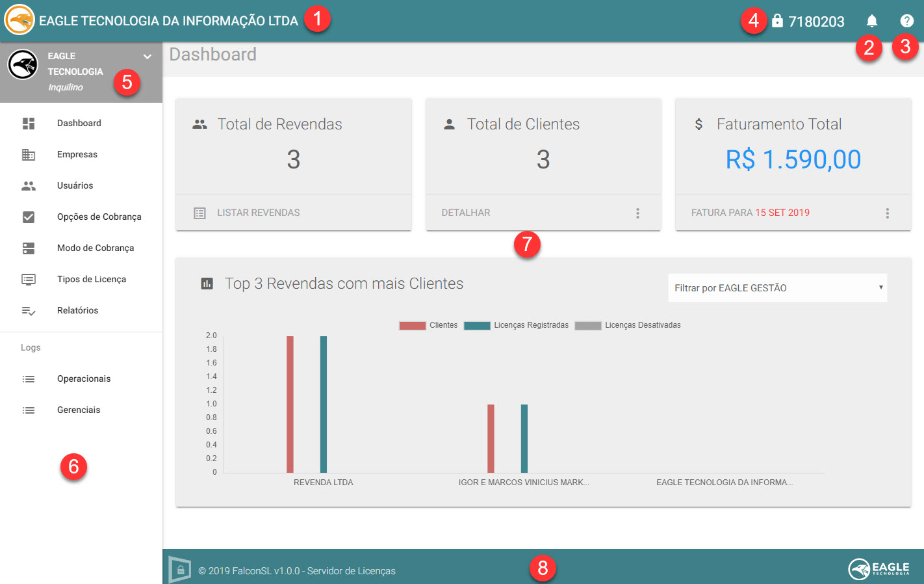Open Usuários menu entry
The width and height of the screenshot is (924, 584).
[x=81, y=186]
